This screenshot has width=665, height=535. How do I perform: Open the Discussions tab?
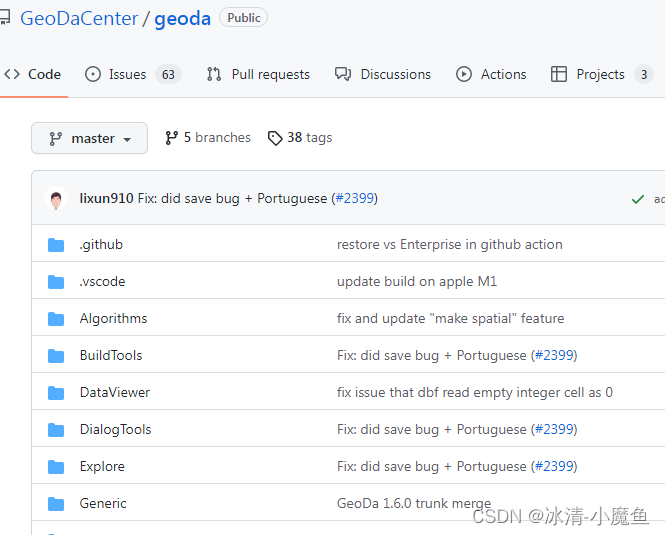[x=383, y=74]
